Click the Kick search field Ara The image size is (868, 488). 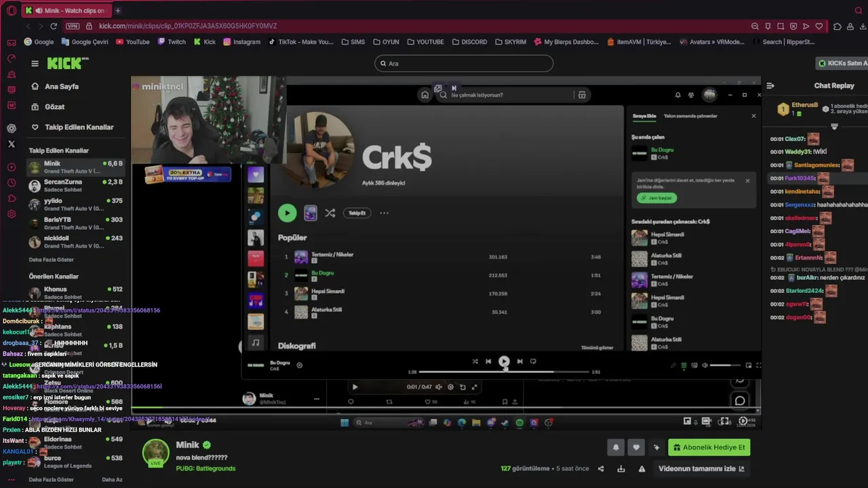coord(464,64)
